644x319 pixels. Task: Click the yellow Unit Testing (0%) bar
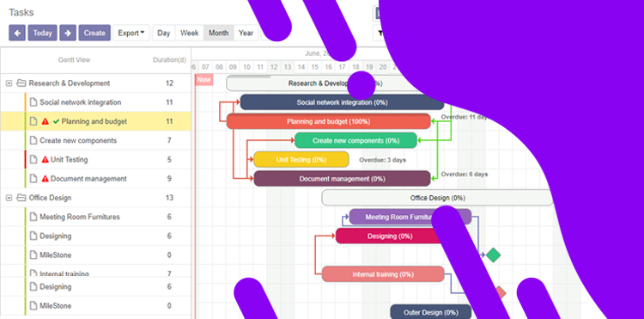click(301, 160)
